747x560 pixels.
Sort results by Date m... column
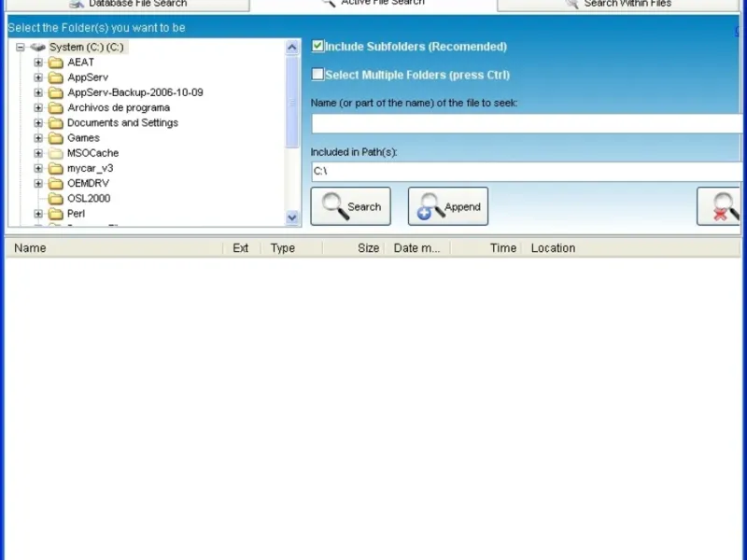[417, 248]
